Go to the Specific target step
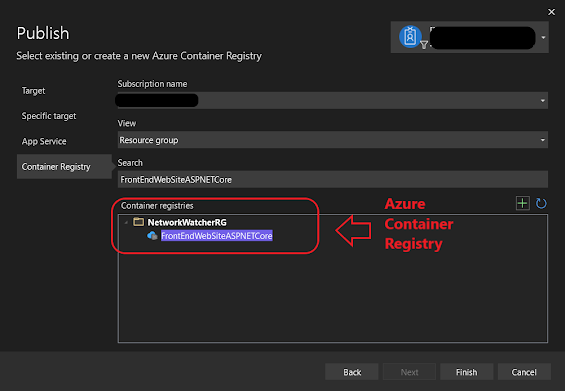565x391 pixels. tap(49, 116)
